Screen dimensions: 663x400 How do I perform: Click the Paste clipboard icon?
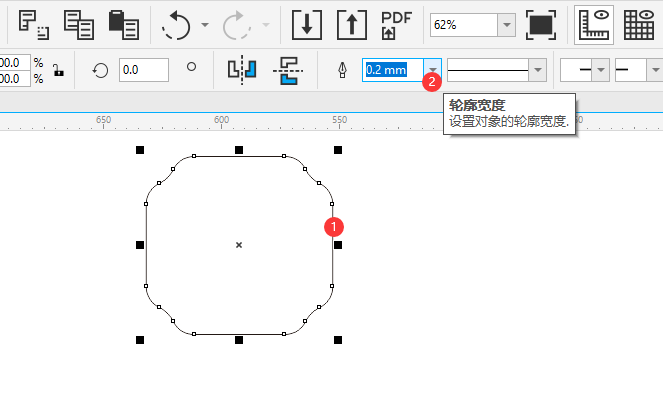123,25
